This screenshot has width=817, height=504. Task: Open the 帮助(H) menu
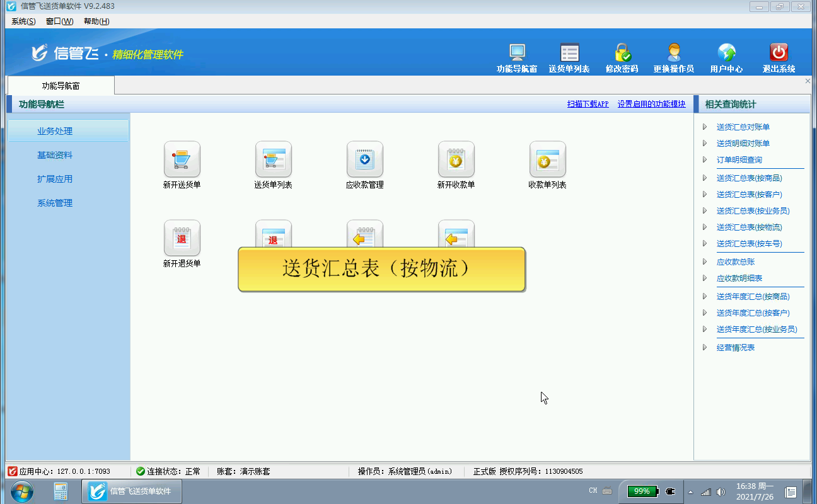click(96, 21)
